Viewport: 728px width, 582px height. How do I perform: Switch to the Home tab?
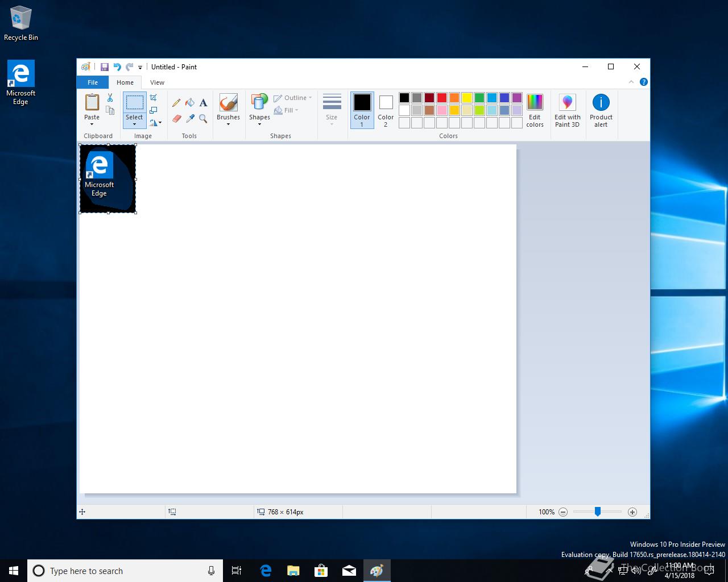[x=125, y=82]
